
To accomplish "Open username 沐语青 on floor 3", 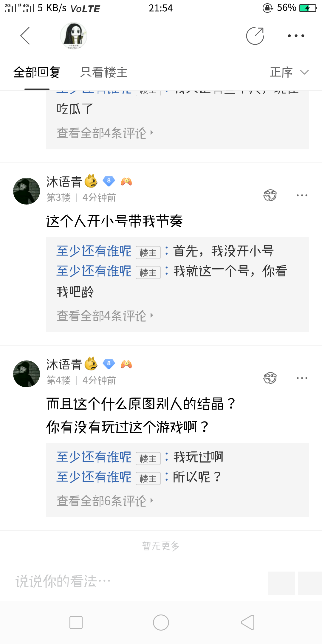I will [x=64, y=182].
